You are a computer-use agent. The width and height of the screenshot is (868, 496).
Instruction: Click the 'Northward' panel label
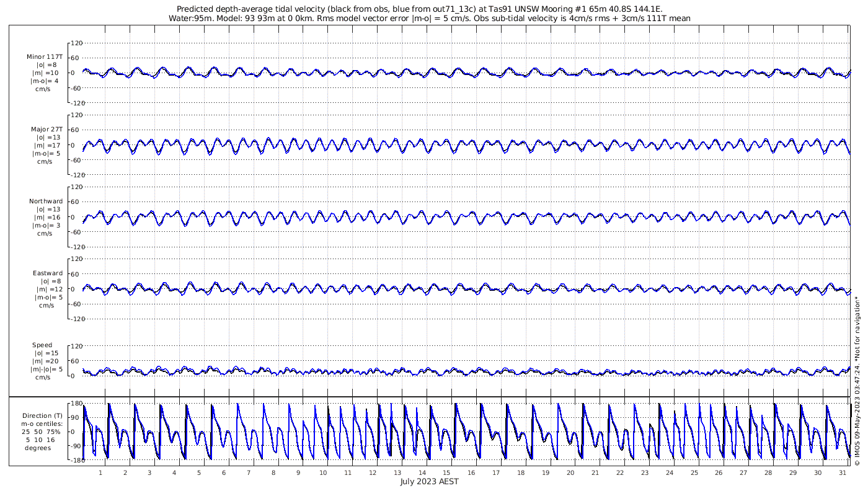[x=46, y=201]
